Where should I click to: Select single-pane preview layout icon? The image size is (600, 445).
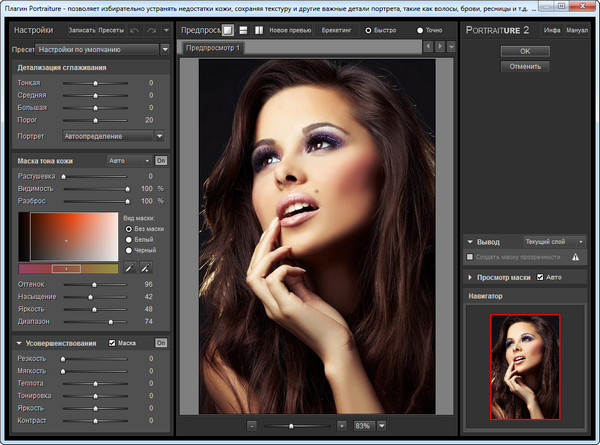[227, 30]
